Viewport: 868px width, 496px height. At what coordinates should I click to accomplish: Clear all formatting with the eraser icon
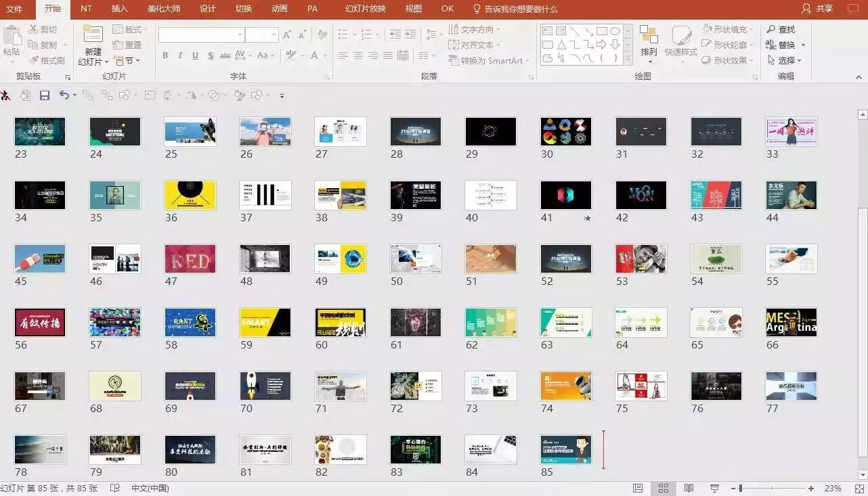[x=322, y=35]
